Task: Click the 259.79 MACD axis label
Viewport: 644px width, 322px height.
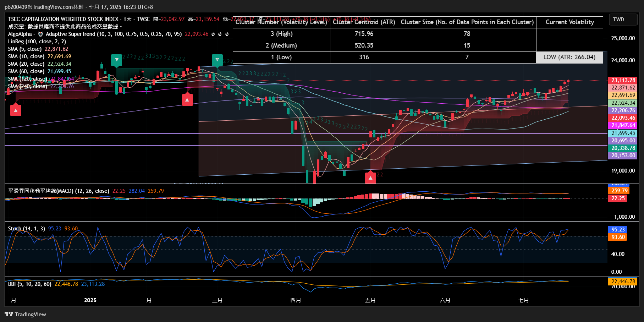Action: (619, 191)
